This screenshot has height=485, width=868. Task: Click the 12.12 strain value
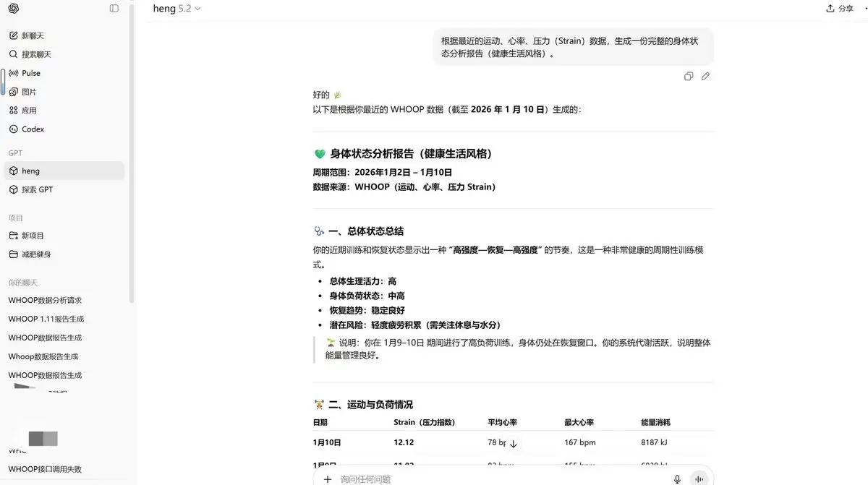click(x=404, y=442)
